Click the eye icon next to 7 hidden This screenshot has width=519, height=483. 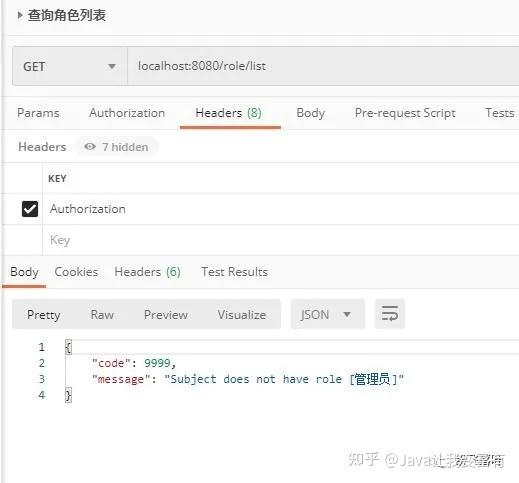click(x=90, y=147)
